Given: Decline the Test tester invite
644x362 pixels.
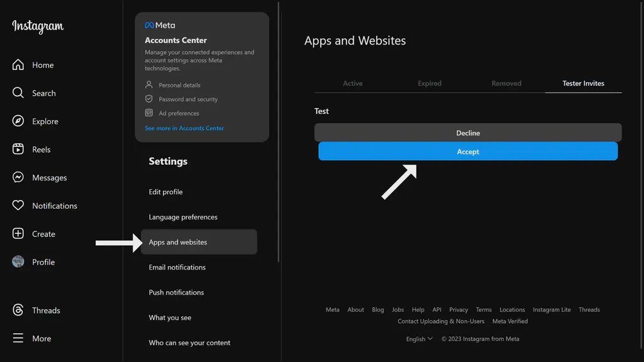Looking at the screenshot, I should coord(468,133).
